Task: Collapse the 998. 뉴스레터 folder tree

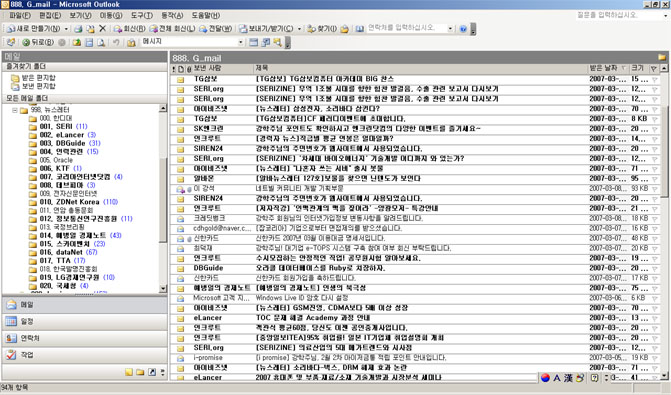Action: coord(15,110)
